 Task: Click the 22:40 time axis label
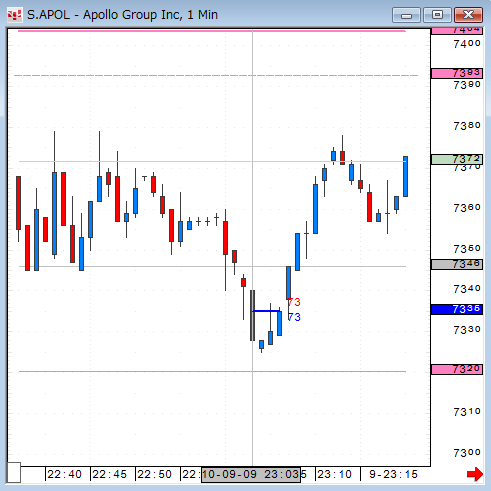click(x=64, y=474)
